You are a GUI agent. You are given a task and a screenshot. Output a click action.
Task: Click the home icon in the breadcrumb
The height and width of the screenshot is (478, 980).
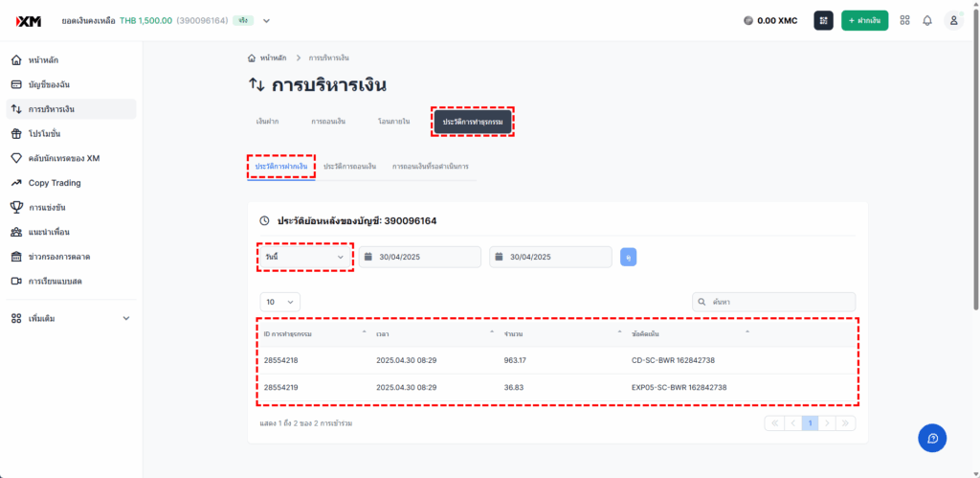[252, 57]
